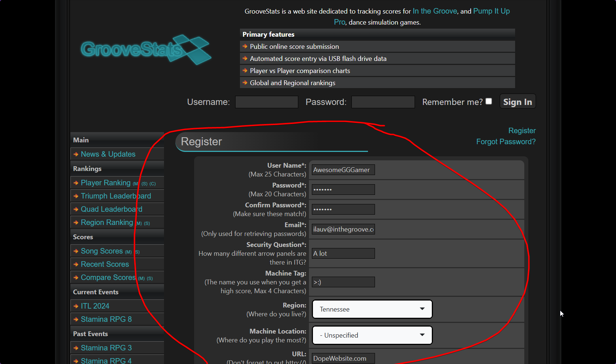616x364 pixels.
Task: Focus the login Username field
Action: tap(266, 102)
